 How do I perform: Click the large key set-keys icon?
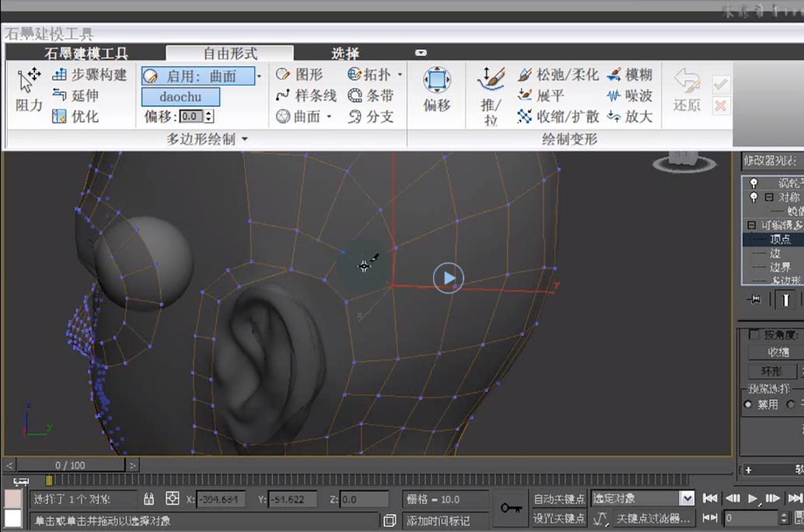[x=511, y=508]
